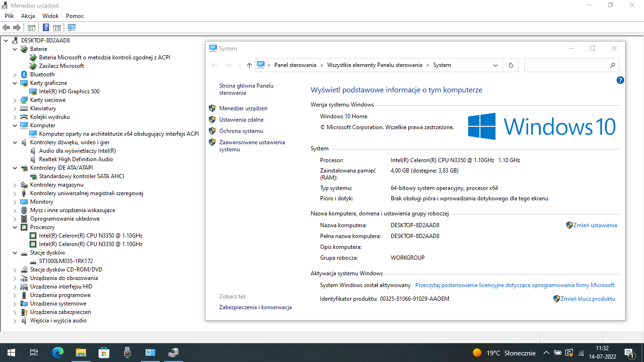Click the Zmień ustawienia link
Image resolution: width=644 pixels, height=362 pixels.
pos(595,225)
